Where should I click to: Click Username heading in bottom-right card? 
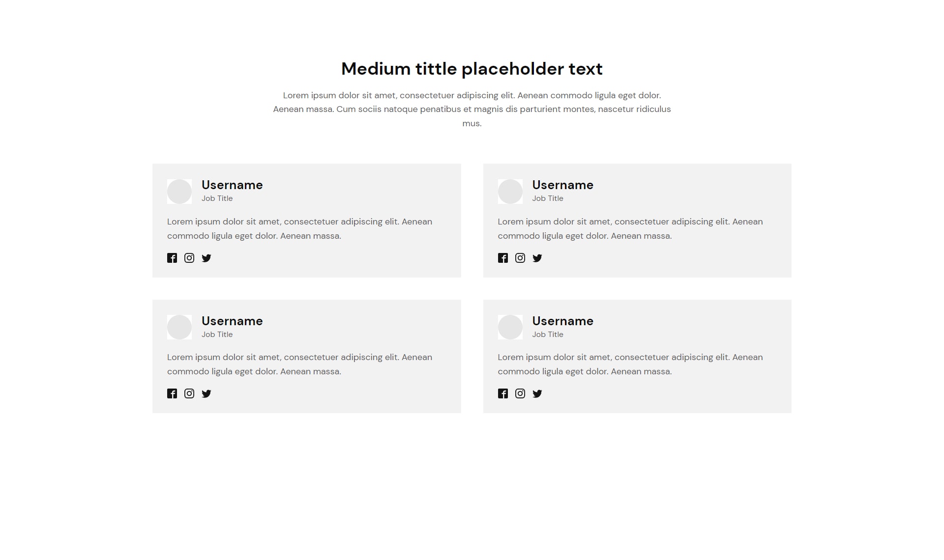tap(562, 321)
